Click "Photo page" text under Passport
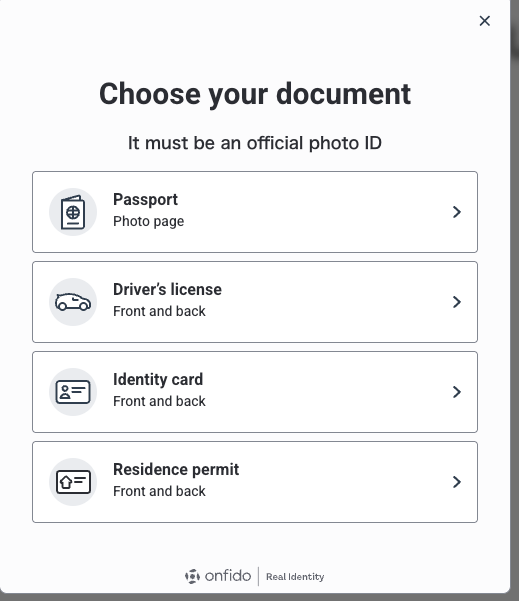This screenshot has width=519, height=601. point(148,222)
